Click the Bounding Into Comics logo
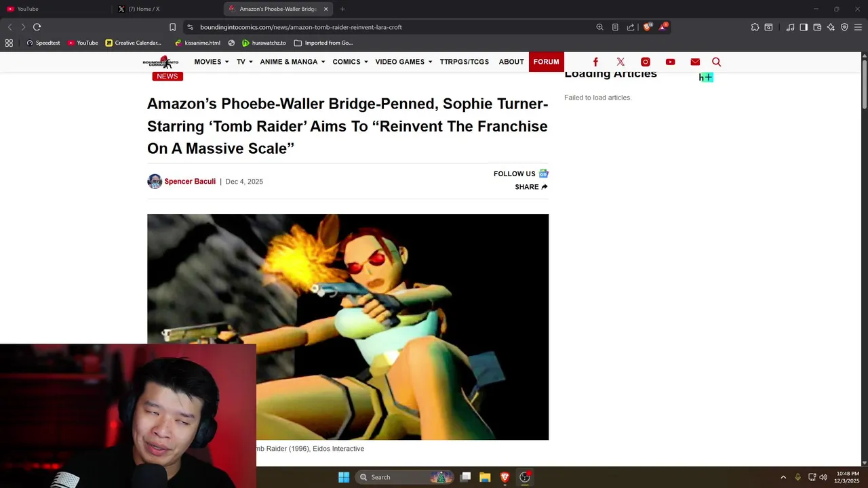Image resolution: width=868 pixels, height=488 pixels. [x=161, y=62]
